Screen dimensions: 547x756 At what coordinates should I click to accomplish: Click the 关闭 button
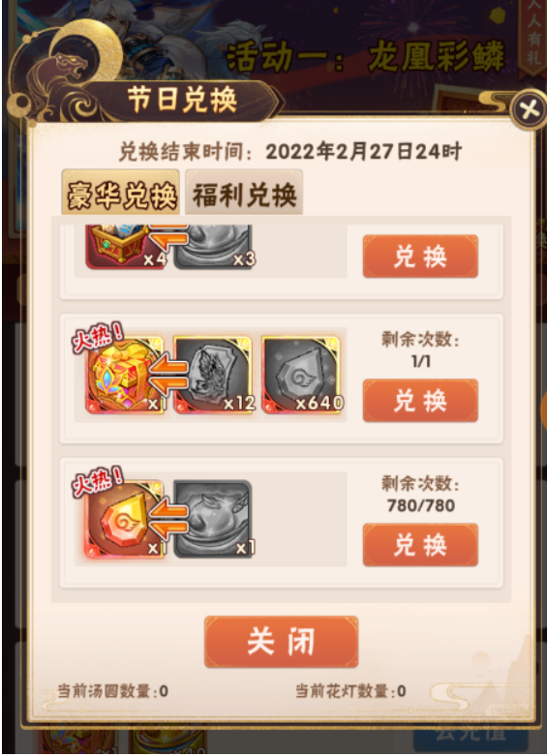pos(281,642)
